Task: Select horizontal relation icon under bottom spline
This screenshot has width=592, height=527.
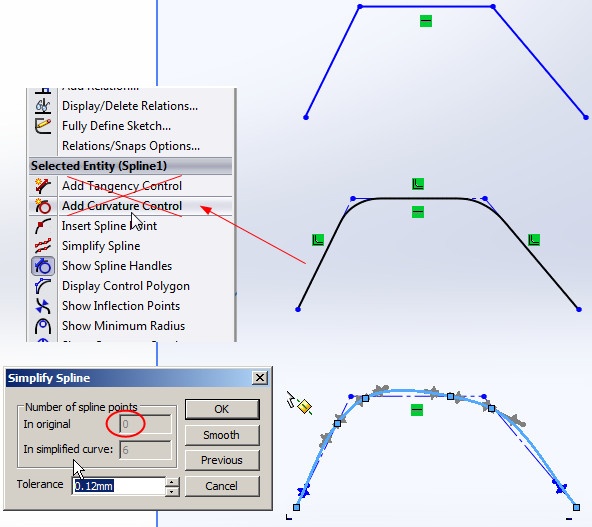Action: tap(417, 410)
